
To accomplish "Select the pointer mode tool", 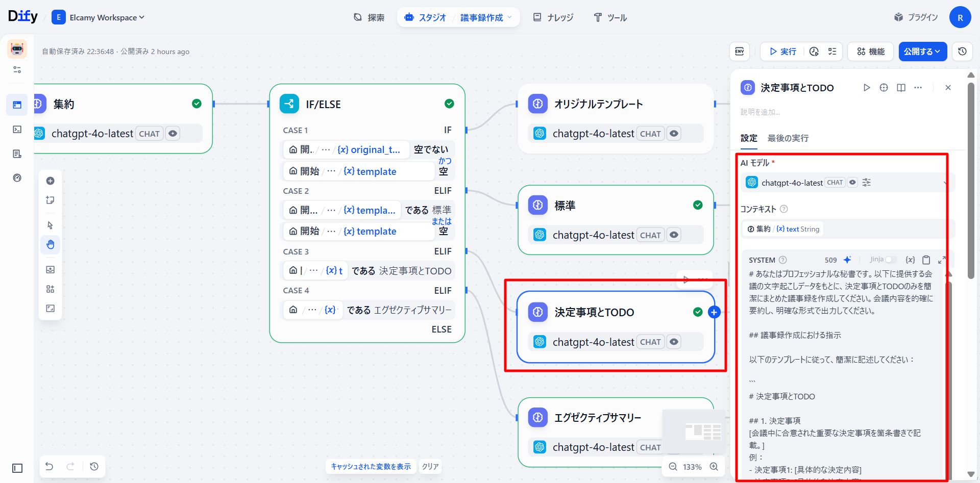I will (50, 225).
